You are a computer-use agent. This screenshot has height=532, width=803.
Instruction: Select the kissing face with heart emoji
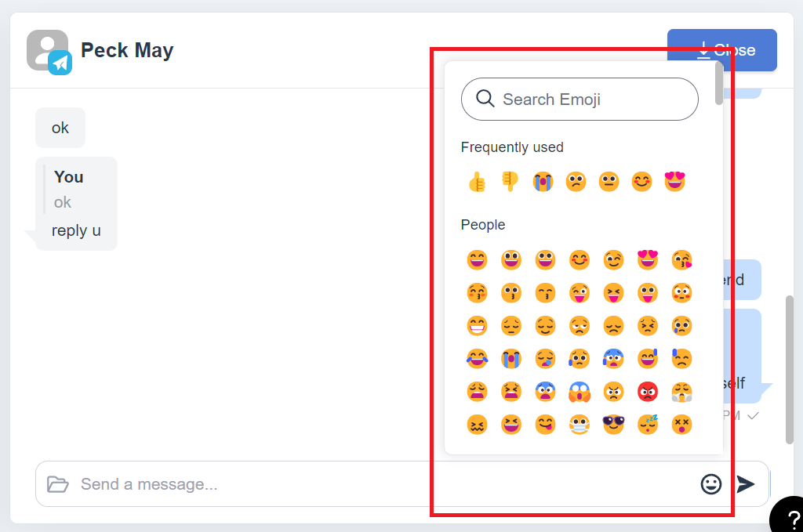[681, 260]
